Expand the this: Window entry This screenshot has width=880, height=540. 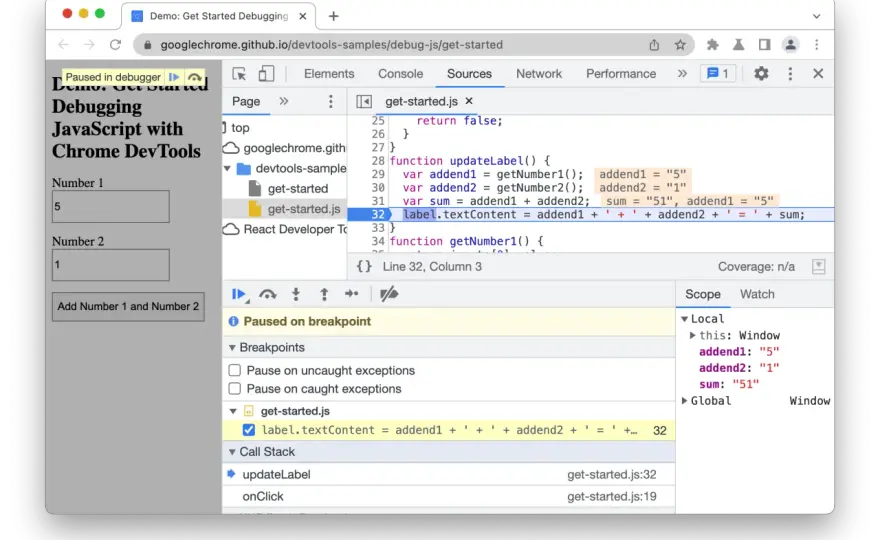(x=693, y=335)
